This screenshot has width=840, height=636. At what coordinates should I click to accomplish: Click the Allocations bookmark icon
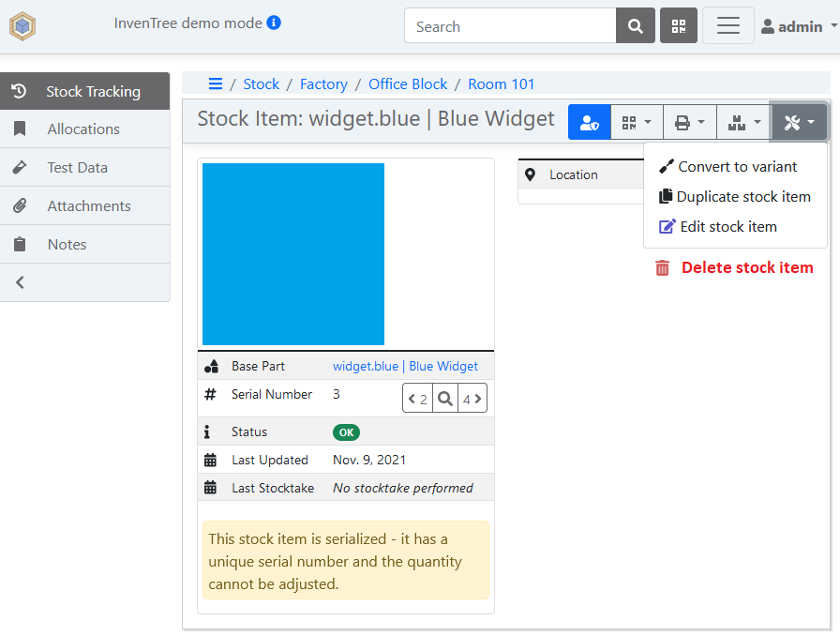(20, 129)
